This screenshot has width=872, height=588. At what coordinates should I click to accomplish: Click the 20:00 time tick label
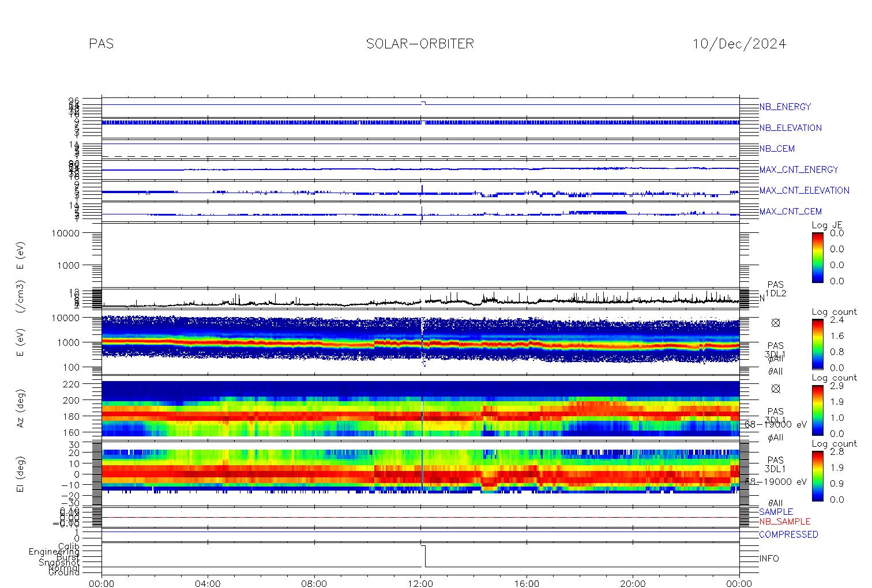[633, 583]
